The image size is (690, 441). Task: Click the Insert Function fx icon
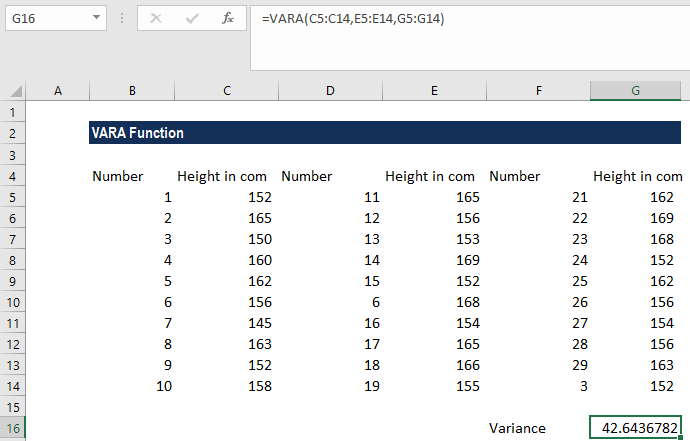tap(228, 18)
